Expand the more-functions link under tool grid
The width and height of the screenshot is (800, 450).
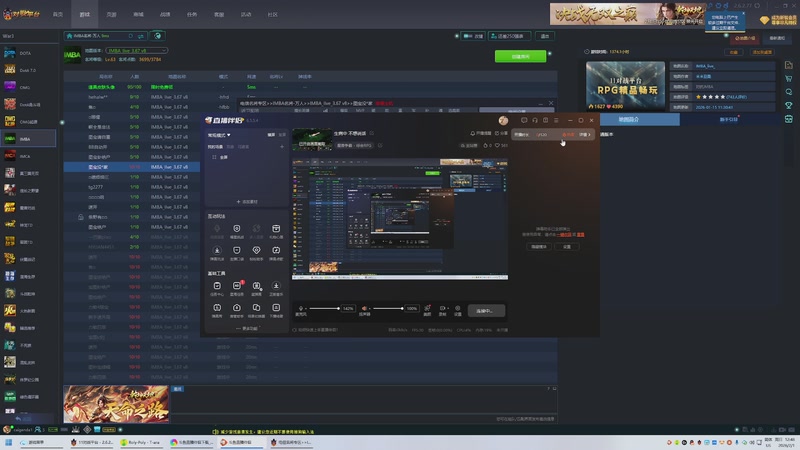(x=247, y=329)
